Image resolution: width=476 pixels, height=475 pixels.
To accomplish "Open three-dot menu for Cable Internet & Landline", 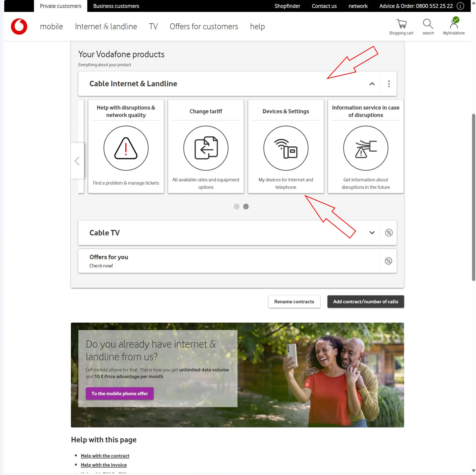I will click(x=389, y=84).
